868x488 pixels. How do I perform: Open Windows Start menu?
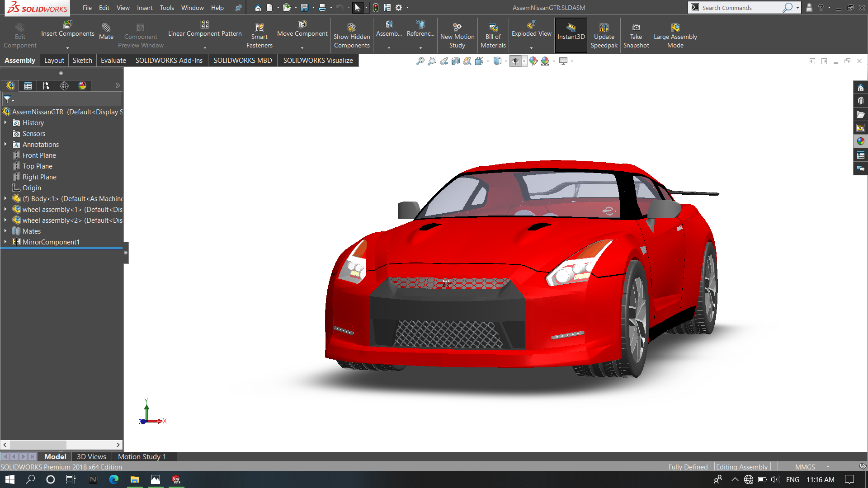(10, 479)
